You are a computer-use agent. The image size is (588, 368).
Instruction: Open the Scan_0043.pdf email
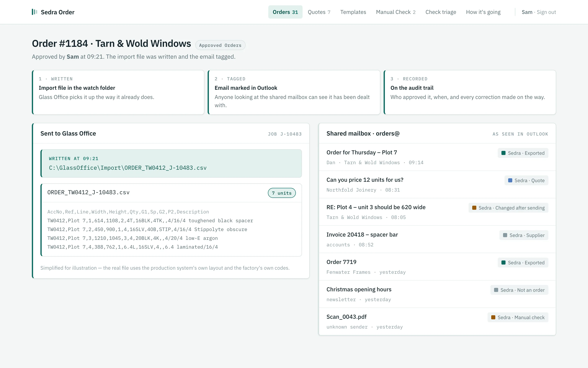(x=437, y=321)
